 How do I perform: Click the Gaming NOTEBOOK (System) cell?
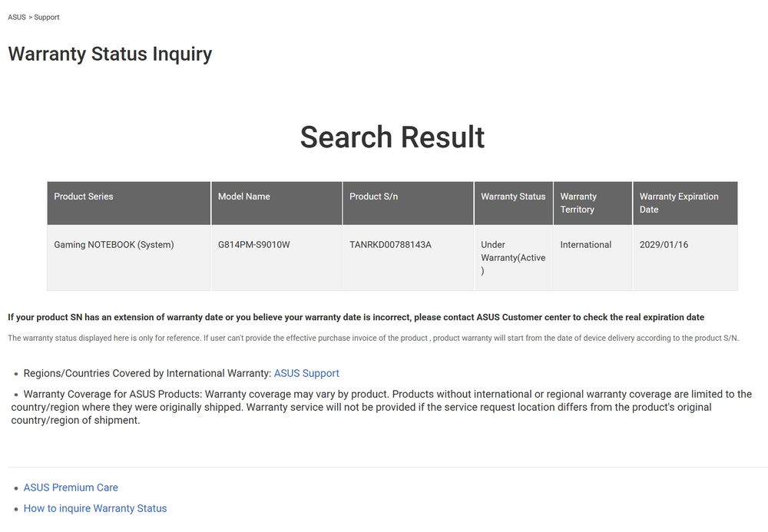click(114, 245)
